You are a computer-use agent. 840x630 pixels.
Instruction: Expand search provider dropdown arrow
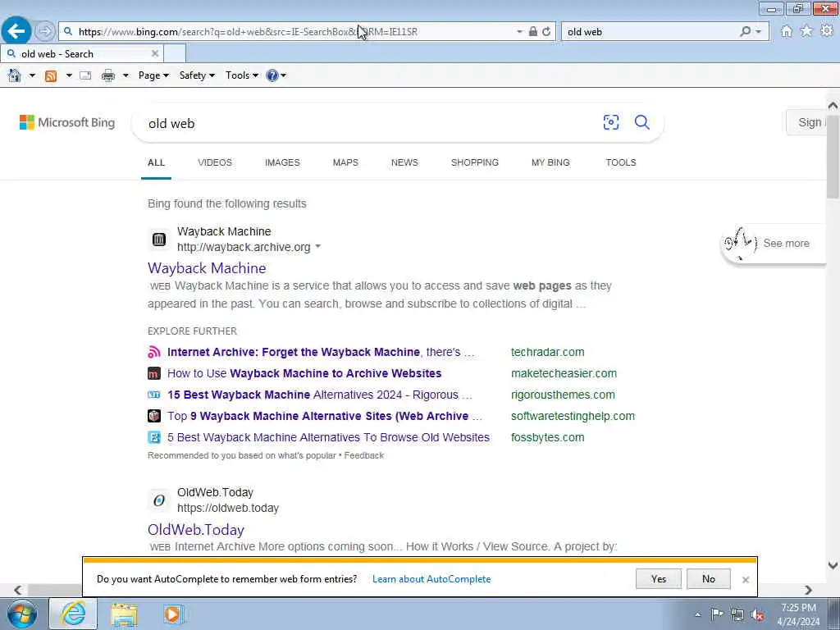point(759,32)
